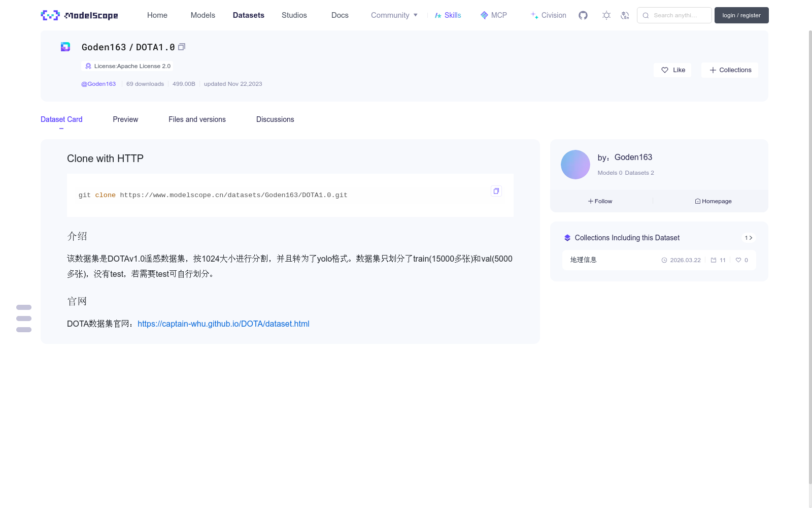This screenshot has height=508, width=812.
Task: Open the captain-whu DOTA dataset link
Action: tap(223, 324)
